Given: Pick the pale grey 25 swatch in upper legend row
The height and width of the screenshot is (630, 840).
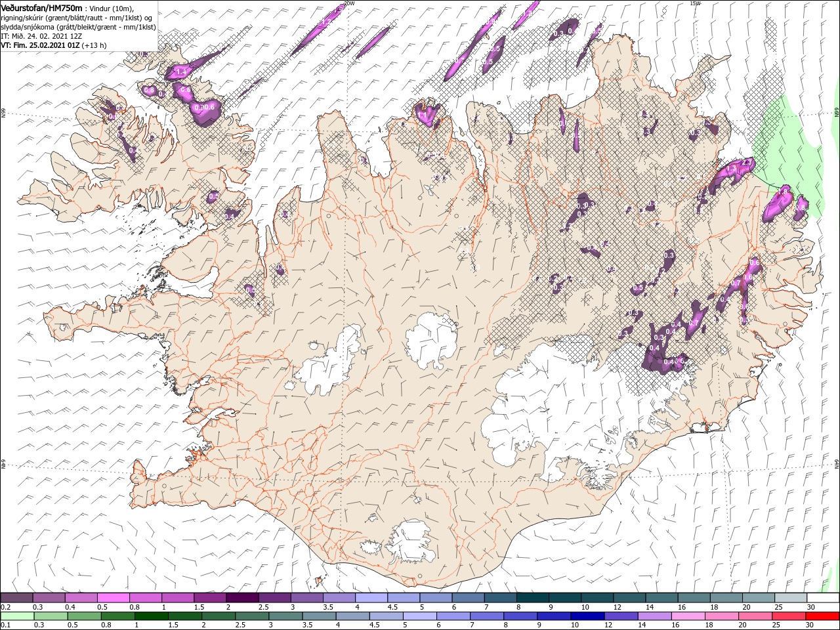Looking at the screenshot, I should 791,597.
